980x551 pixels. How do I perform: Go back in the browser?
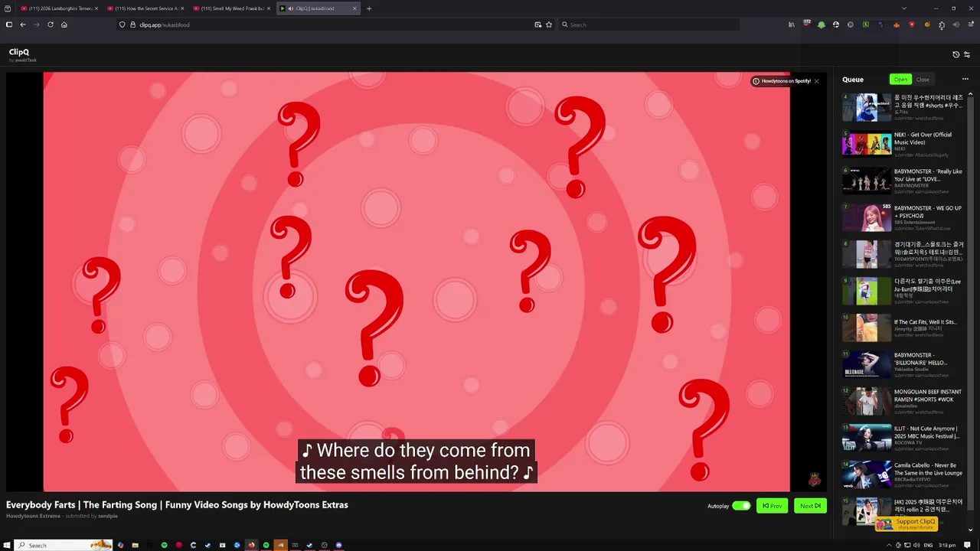[x=23, y=24]
